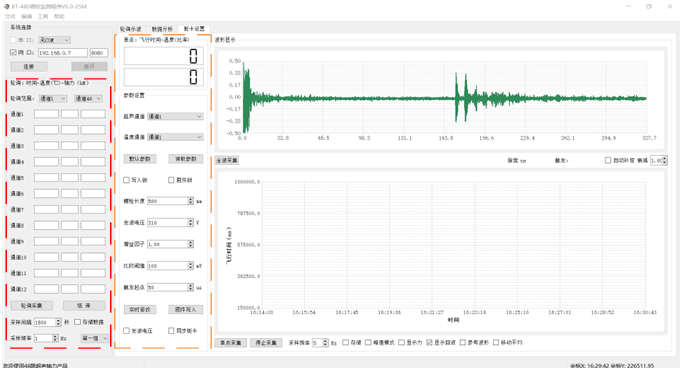Switch to the 数据分析 tab
Viewport: 685px width, 371px height.
(162, 29)
